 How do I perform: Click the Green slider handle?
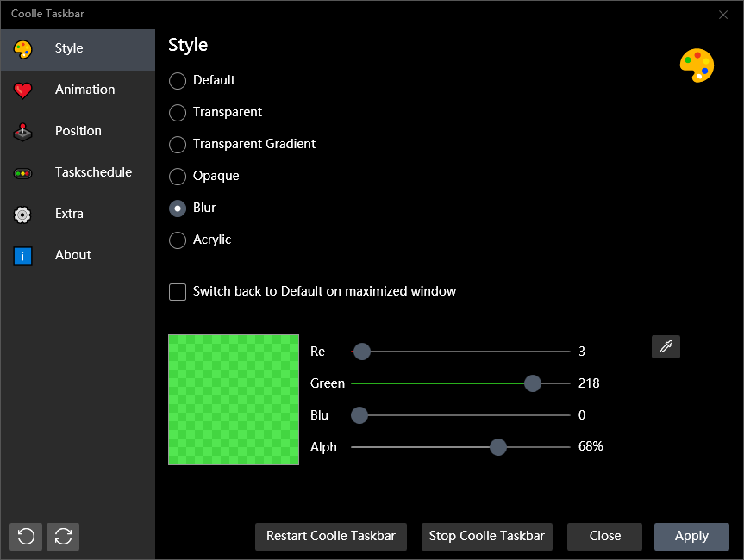click(x=533, y=383)
